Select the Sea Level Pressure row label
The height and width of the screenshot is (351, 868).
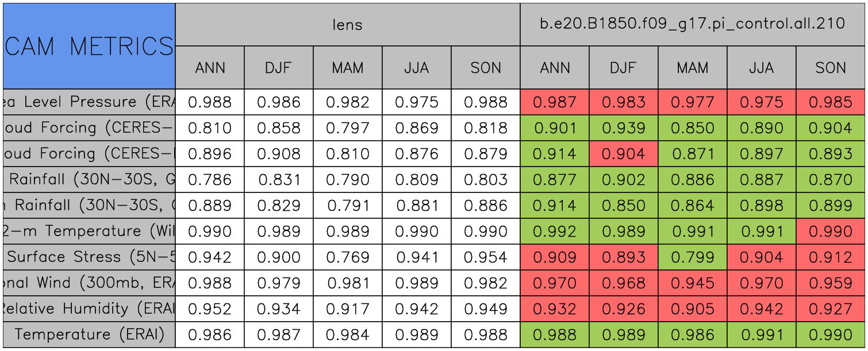pos(89,102)
